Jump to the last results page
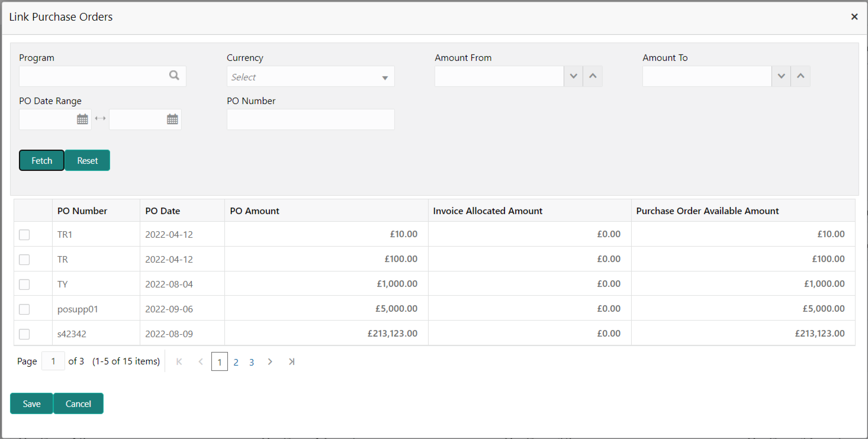 tap(291, 361)
